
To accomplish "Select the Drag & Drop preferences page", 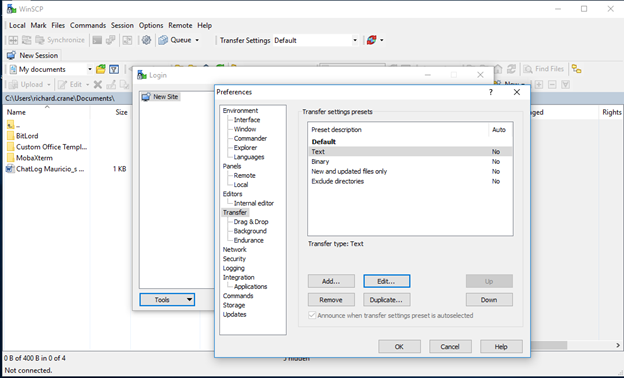I will pyautogui.click(x=251, y=222).
